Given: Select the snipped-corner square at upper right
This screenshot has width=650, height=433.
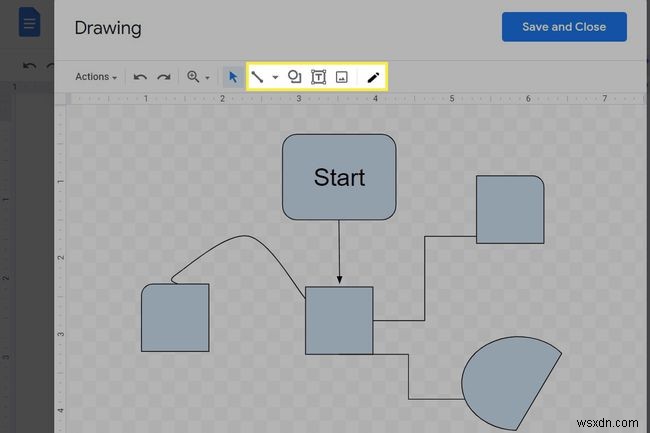Looking at the screenshot, I should point(510,210).
